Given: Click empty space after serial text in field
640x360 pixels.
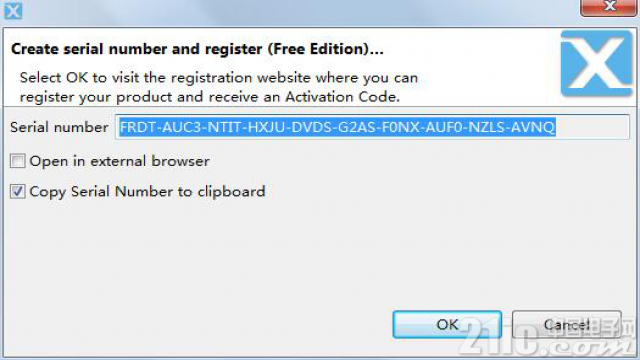Looking at the screenshot, I should tap(592, 127).
